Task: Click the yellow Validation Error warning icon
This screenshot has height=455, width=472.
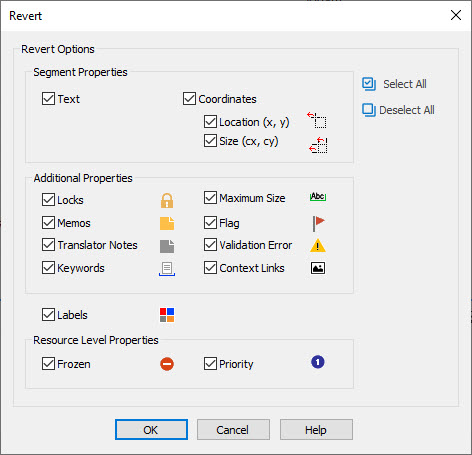Action: point(318,246)
